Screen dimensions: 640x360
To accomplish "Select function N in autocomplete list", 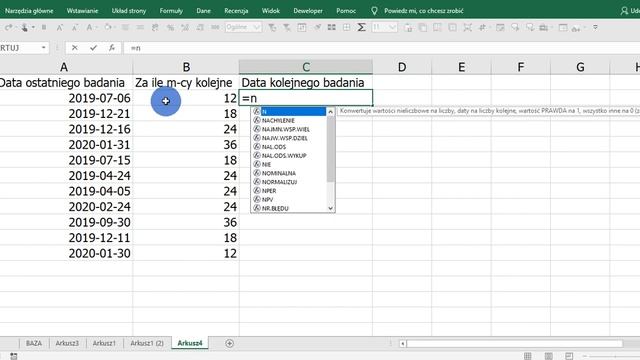I will [x=289, y=111].
